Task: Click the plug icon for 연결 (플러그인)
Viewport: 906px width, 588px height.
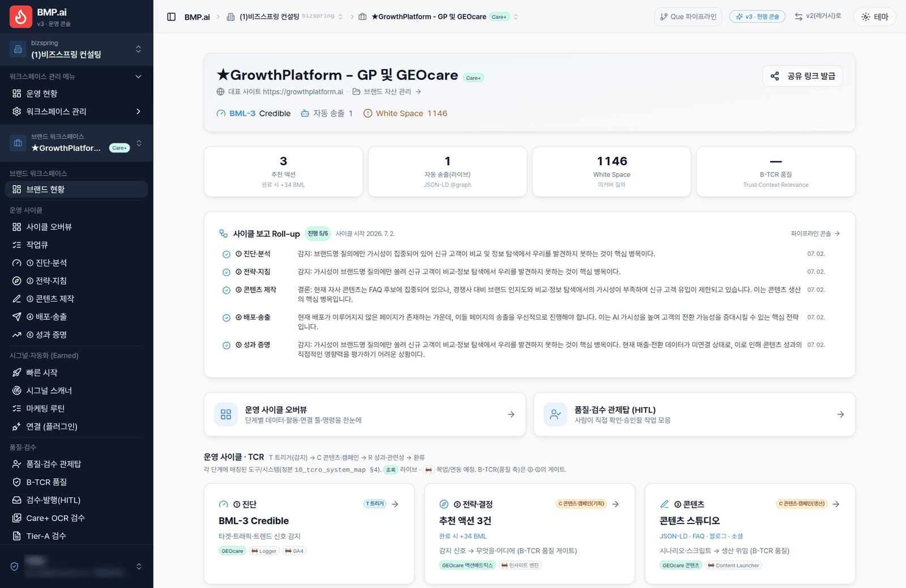Action: coord(17,427)
